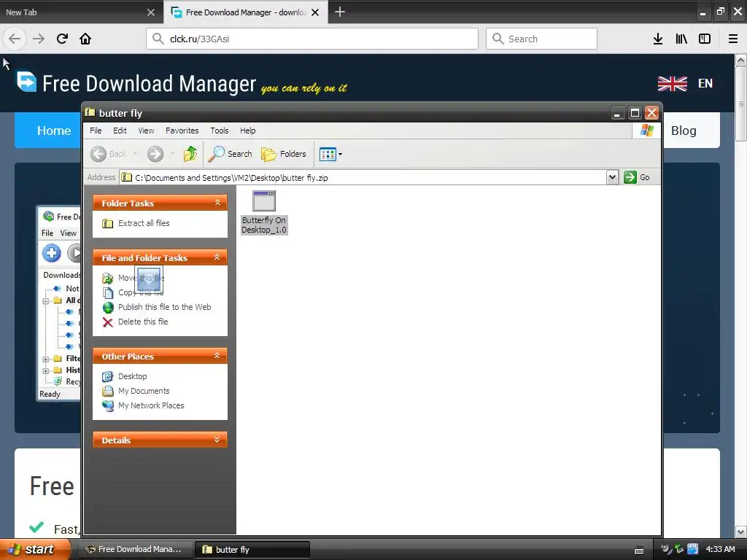Screen dimensions: 747x560
Task: Click the blue plus add-download icon
Action: [52, 253]
